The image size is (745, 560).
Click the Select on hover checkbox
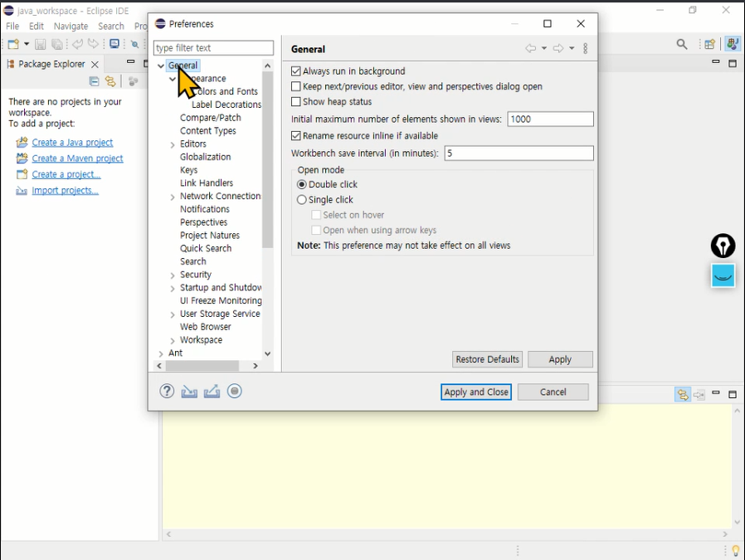pyautogui.click(x=316, y=215)
